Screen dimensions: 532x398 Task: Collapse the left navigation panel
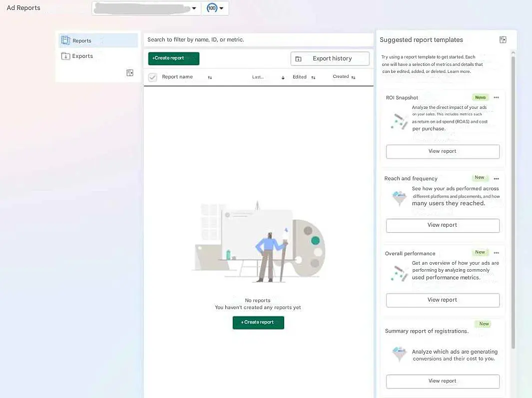130,72
